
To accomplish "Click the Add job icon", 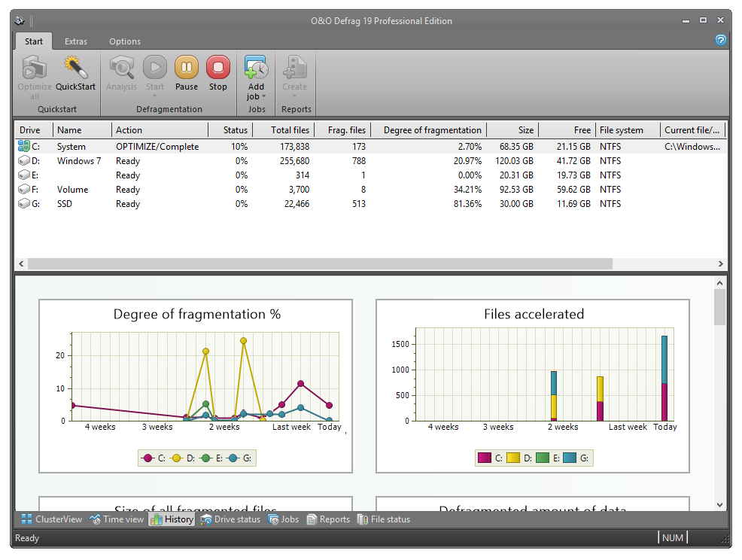I will point(257,68).
